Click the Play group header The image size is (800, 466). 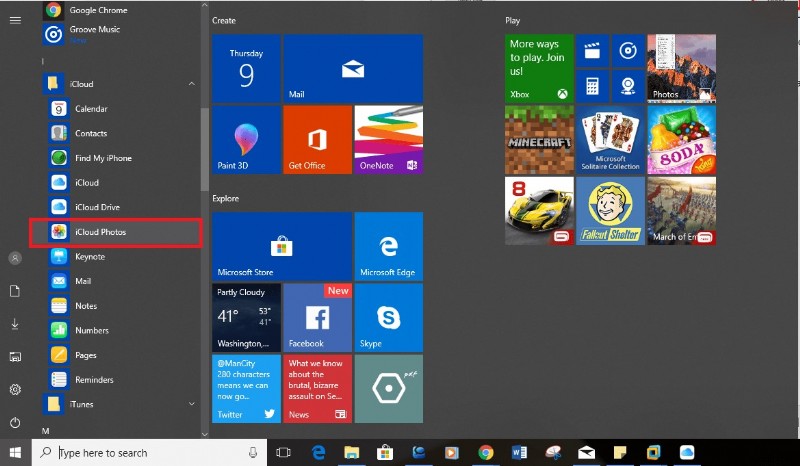pos(513,20)
